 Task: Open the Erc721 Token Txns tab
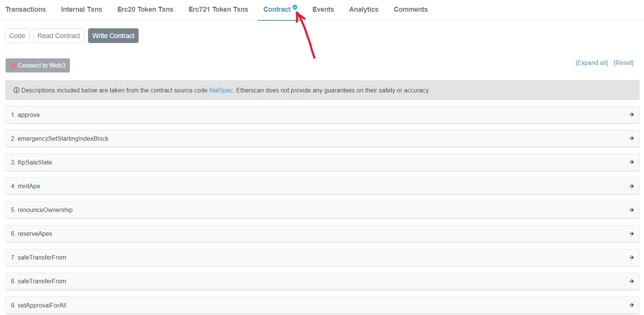click(x=218, y=9)
